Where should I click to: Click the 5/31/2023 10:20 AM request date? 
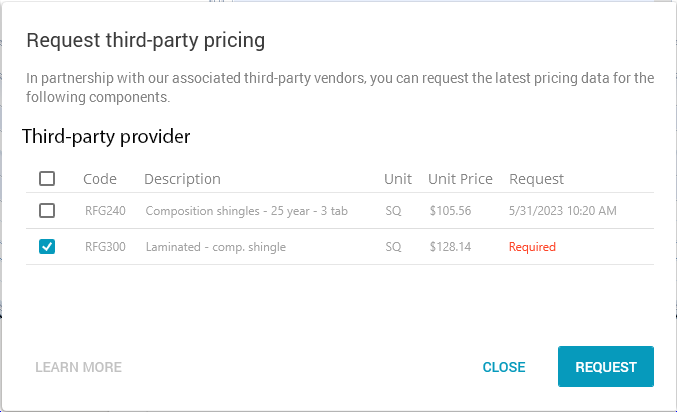[x=563, y=211]
